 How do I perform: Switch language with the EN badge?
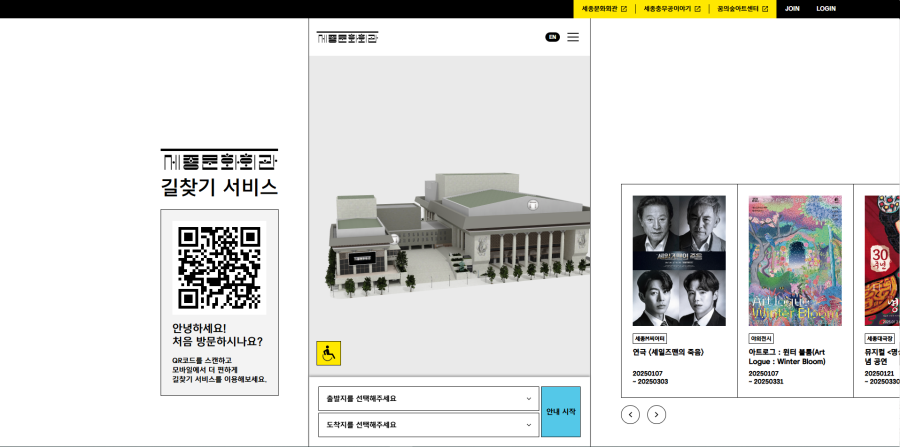pyautogui.click(x=552, y=37)
